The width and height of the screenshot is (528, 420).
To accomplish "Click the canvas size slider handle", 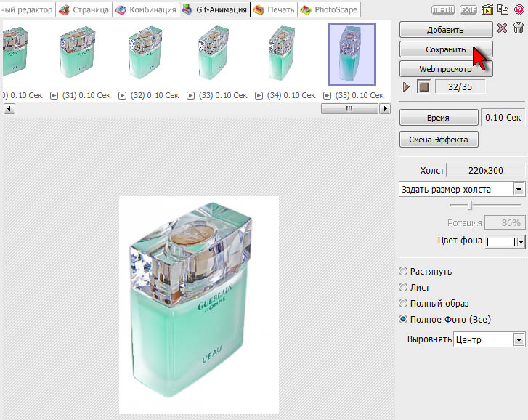I will click(x=470, y=205).
